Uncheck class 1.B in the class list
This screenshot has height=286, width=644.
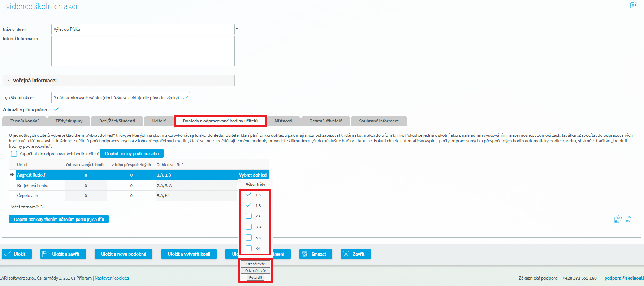(248, 205)
